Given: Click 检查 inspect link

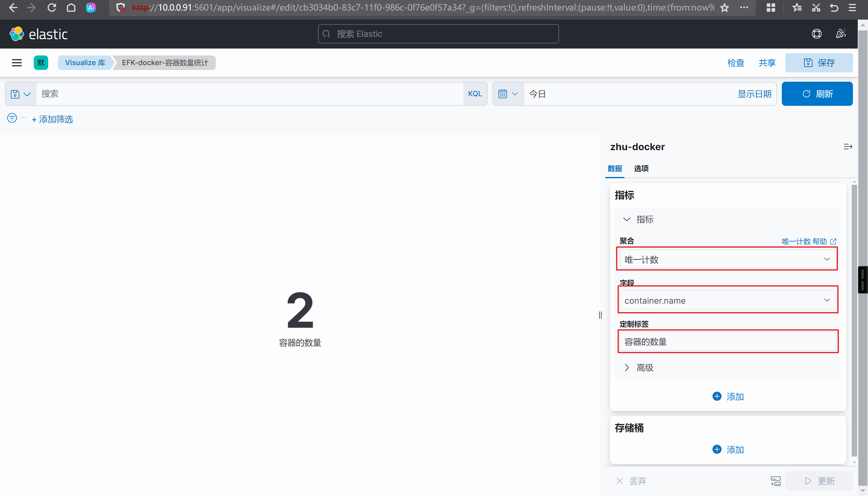Looking at the screenshot, I should [x=735, y=63].
